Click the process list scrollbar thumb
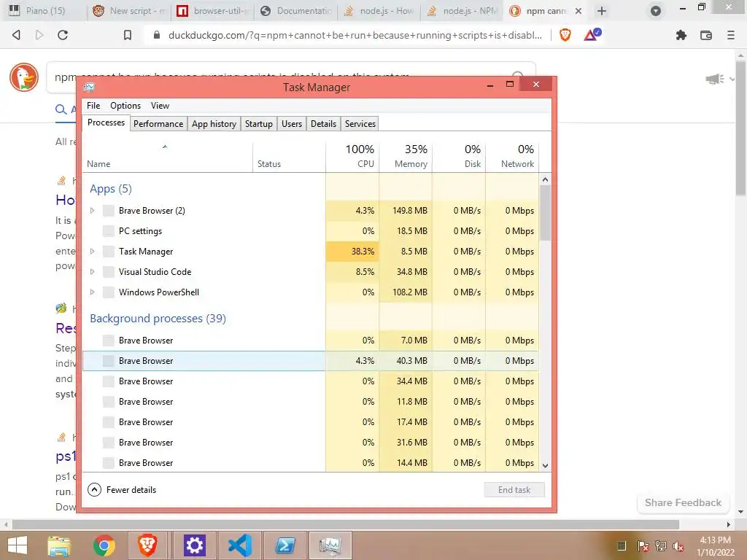Screen dimensions: 747x560 pos(546,213)
